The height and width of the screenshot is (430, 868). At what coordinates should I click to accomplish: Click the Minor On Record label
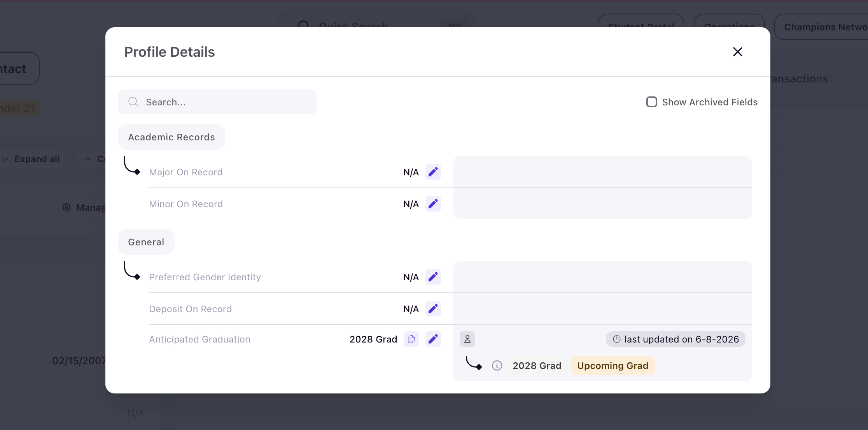[185, 204]
